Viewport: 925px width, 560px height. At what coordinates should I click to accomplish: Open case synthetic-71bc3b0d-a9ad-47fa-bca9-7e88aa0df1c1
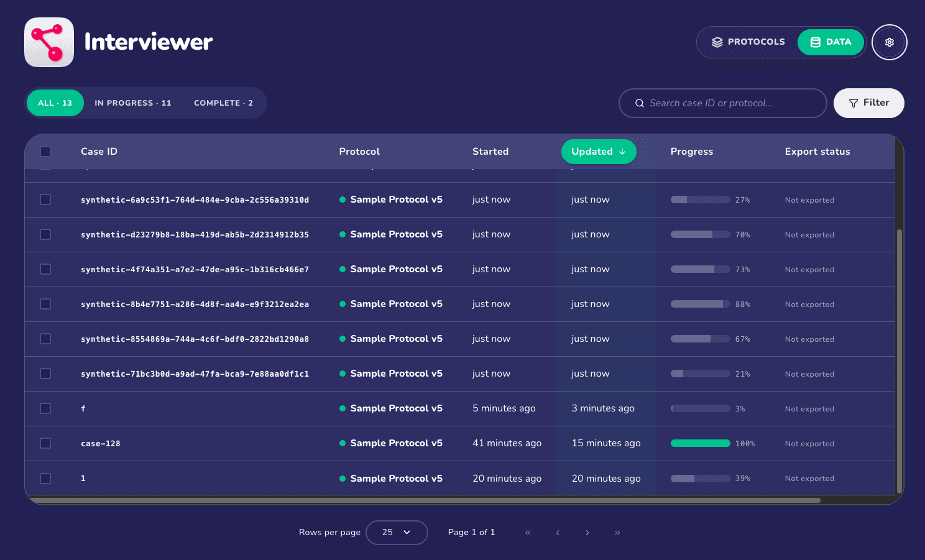[x=195, y=374]
